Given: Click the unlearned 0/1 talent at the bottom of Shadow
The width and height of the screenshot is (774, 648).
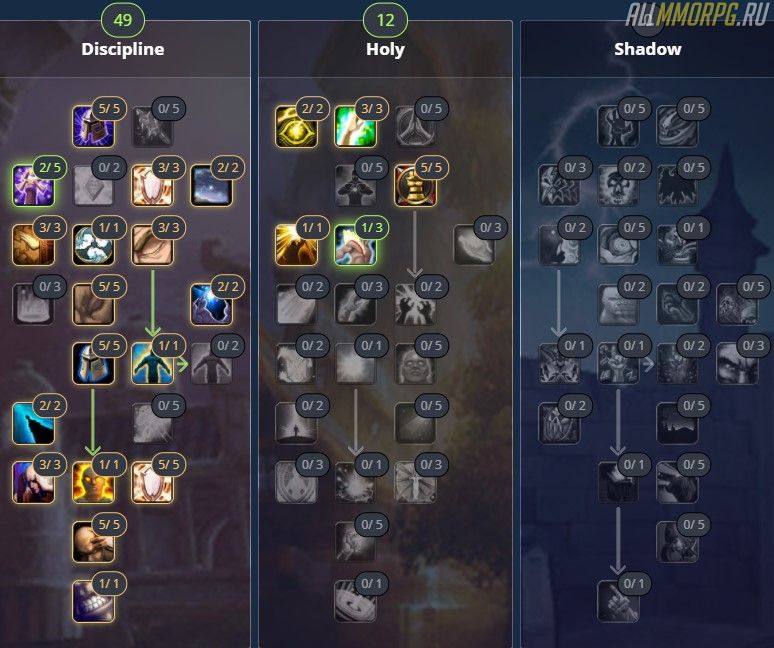Looking at the screenshot, I should (618, 601).
